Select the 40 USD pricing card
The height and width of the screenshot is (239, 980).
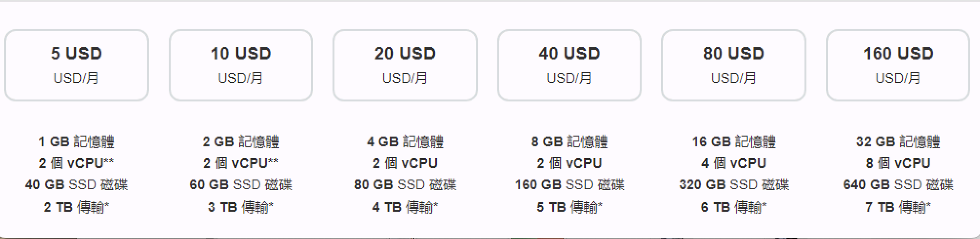click(x=569, y=65)
